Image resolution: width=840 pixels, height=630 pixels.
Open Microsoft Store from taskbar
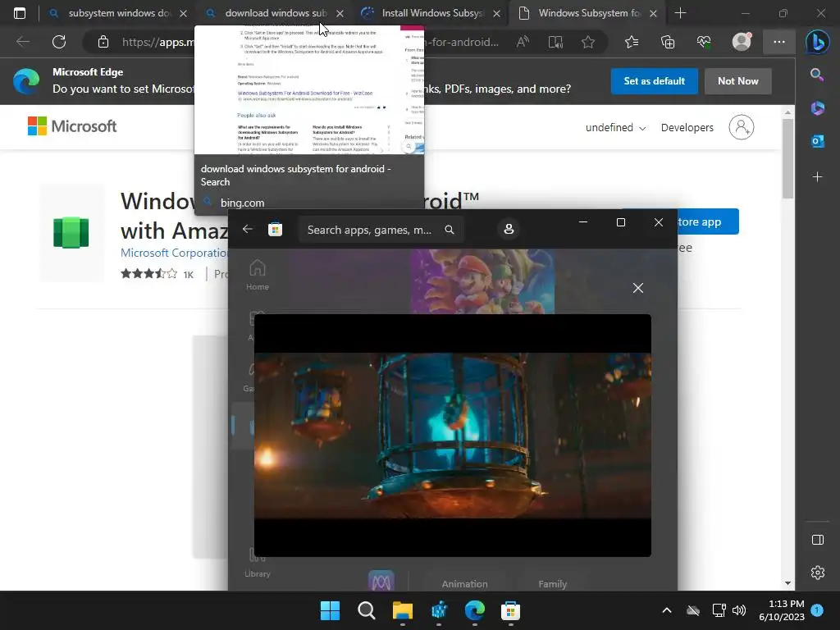click(510, 610)
